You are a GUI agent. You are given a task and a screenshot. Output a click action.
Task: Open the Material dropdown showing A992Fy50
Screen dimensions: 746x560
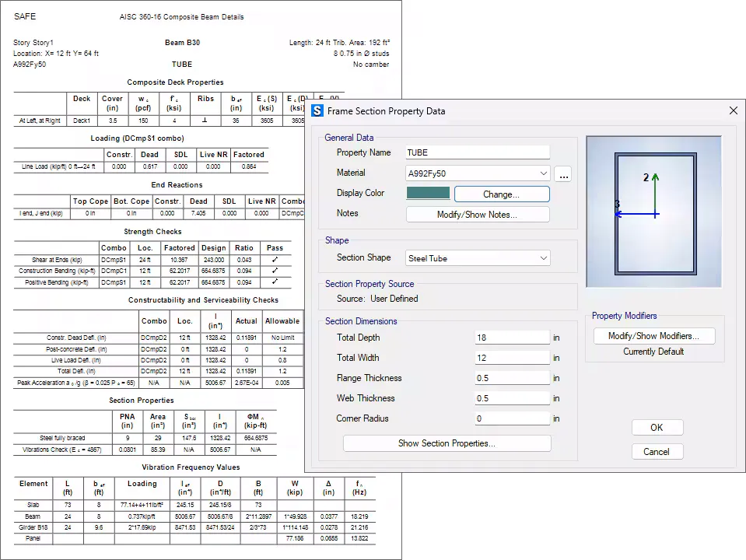[x=478, y=173]
